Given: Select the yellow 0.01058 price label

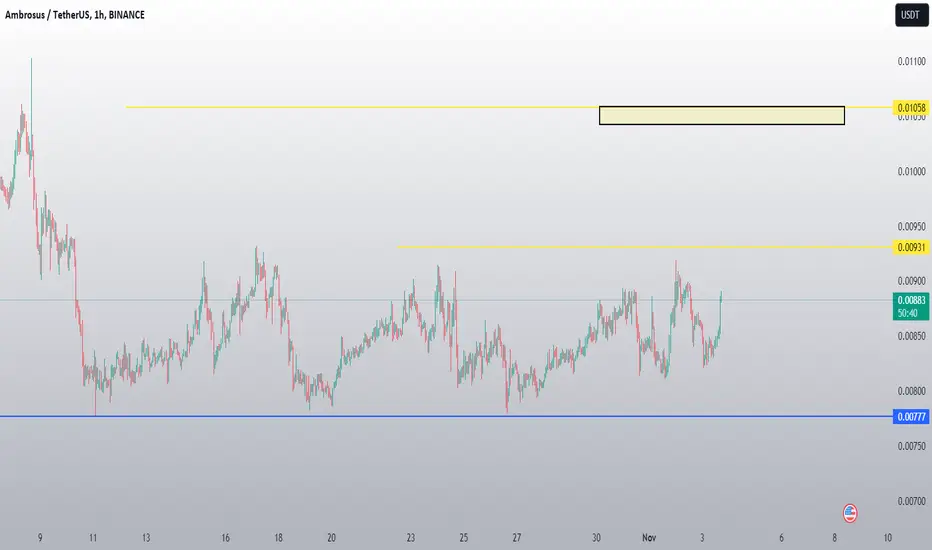Looking at the screenshot, I should 911,108.
